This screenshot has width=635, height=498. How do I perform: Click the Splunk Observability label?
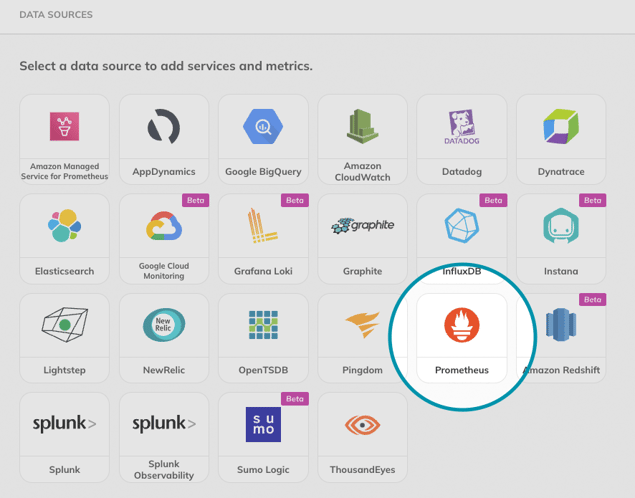point(164,470)
